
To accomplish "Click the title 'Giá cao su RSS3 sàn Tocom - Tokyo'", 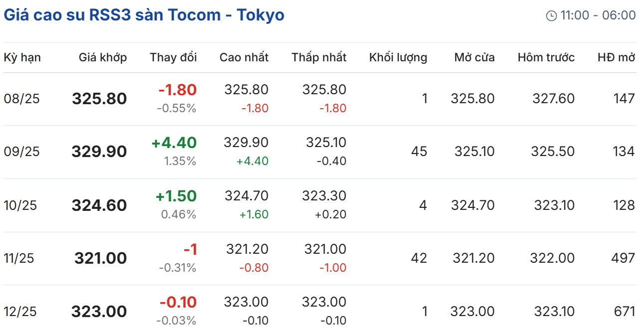I will pos(144,15).
